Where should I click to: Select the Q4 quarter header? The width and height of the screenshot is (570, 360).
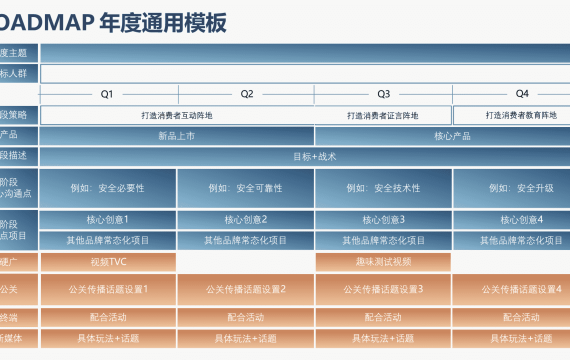pos(522,94)
